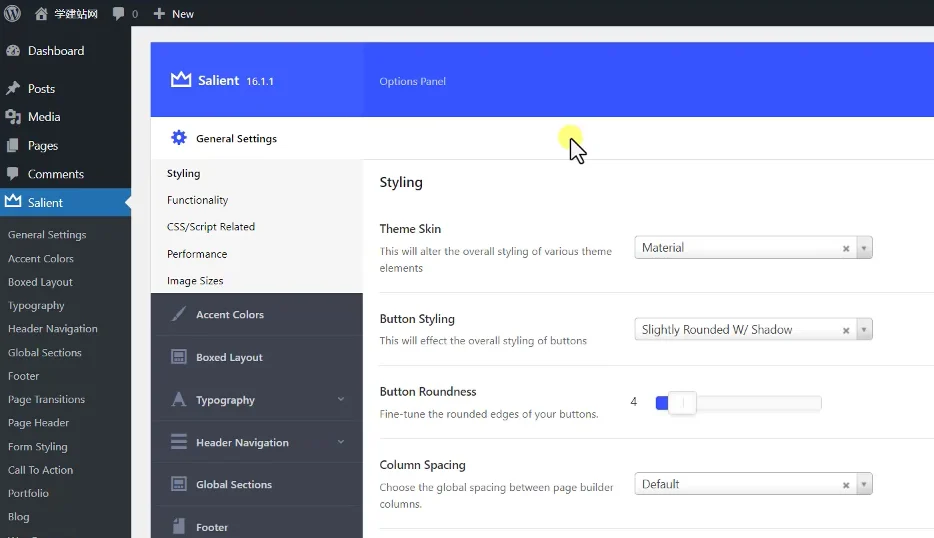The width and height of the screenshot is (934, 538).
Task: Go to Pages in the admin menu
Action: click(43, 145)
